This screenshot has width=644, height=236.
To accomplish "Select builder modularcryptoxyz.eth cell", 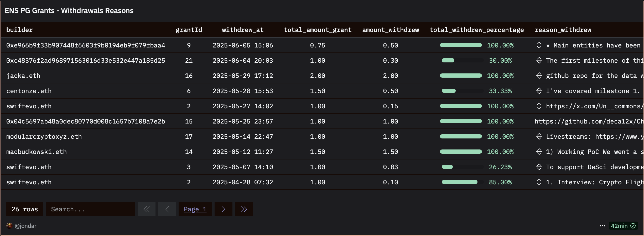I will pyautogui.click(x=44, y=137).
